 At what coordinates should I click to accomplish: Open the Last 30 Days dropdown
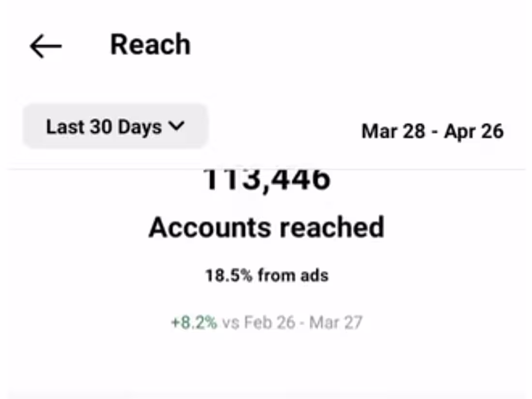115,127
